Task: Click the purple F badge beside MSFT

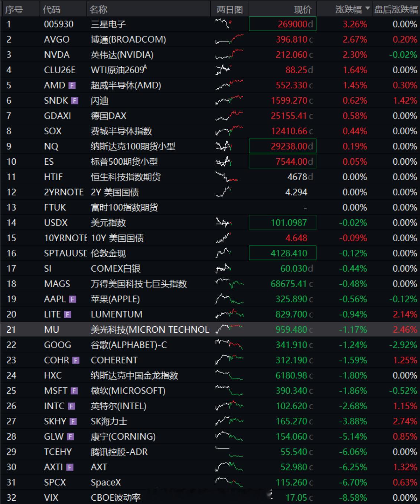Action: [74, 391]
